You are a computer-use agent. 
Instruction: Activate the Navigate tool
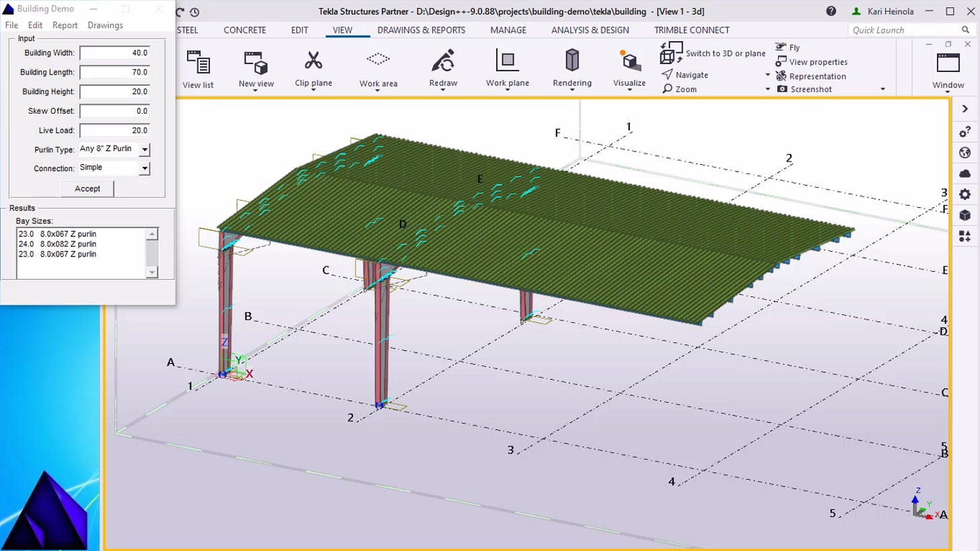pyautogui.click(x=685, y=75)
